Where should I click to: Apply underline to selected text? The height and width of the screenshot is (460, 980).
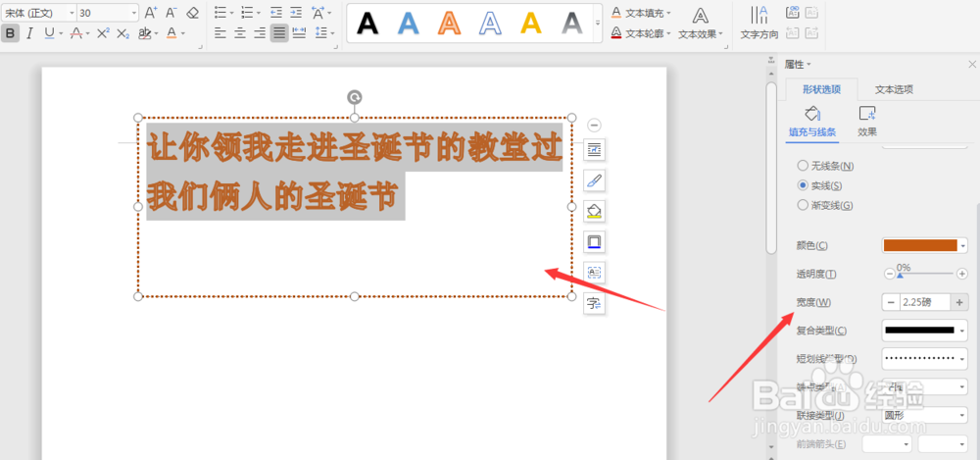49,33
